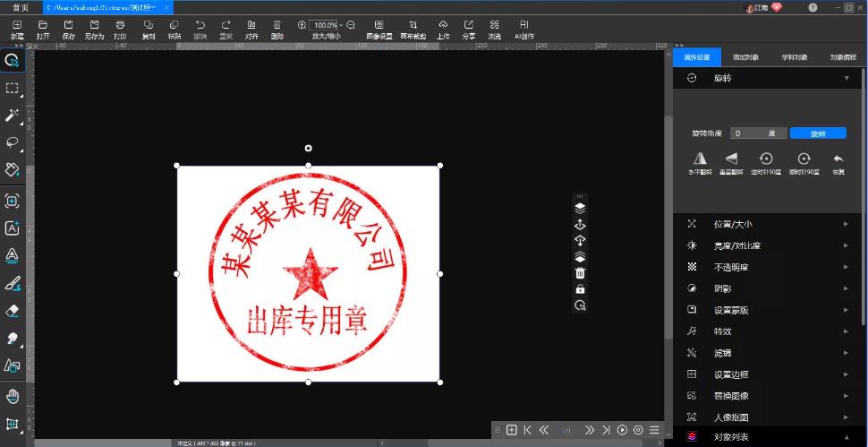Click the 打印 (Print) toolbar icon
868x447 pixels.
(120, 25)
